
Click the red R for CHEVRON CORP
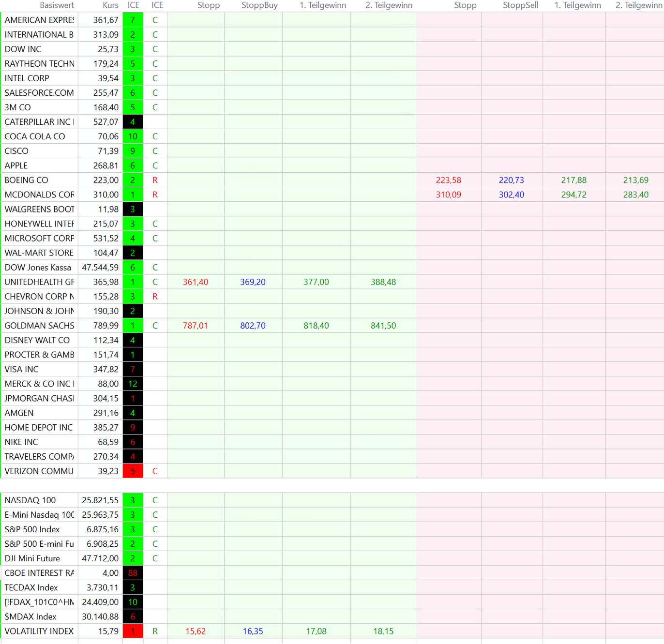pyautogui.click(x=155, y=297)
